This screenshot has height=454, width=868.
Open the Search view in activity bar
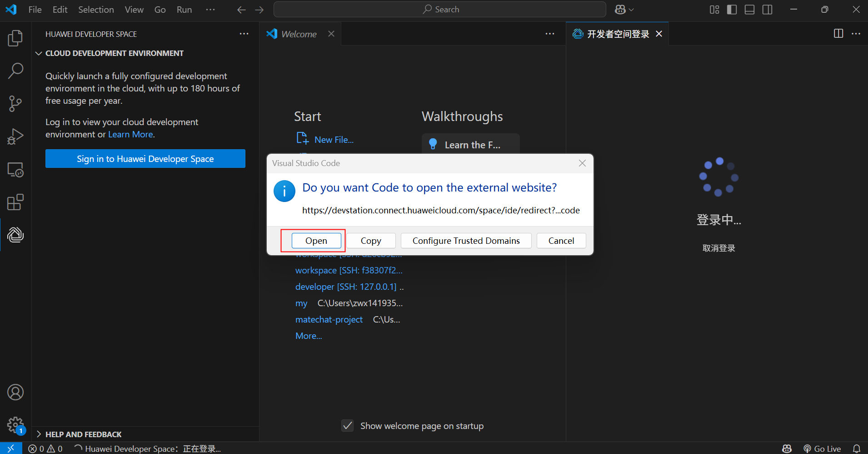[15, 71]
